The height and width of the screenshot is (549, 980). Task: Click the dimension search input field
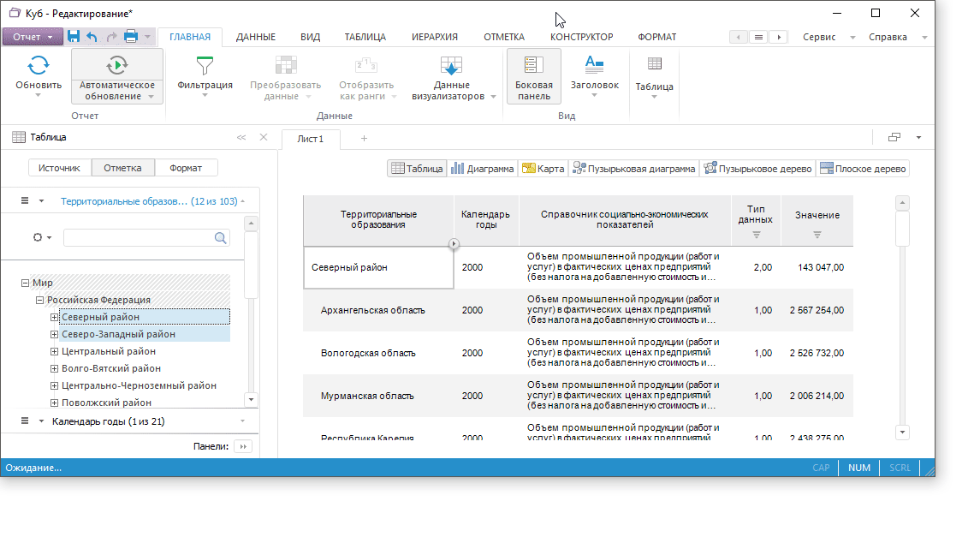(x=139, y=238)
